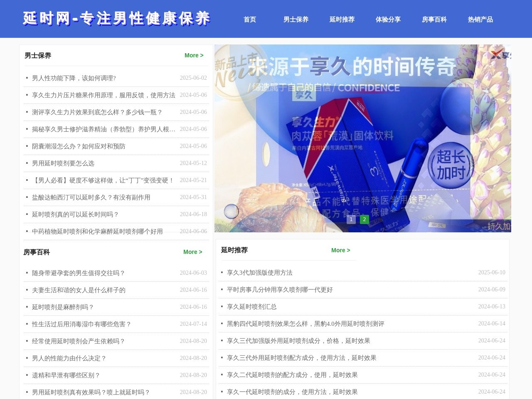Open the 男士保养 nav menu item
This screenshot has height=399, width=532.
tap(296, 20)
